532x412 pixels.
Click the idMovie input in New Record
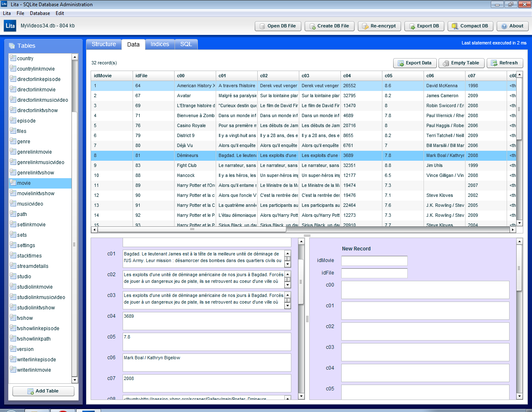click(x=374, y=261)
